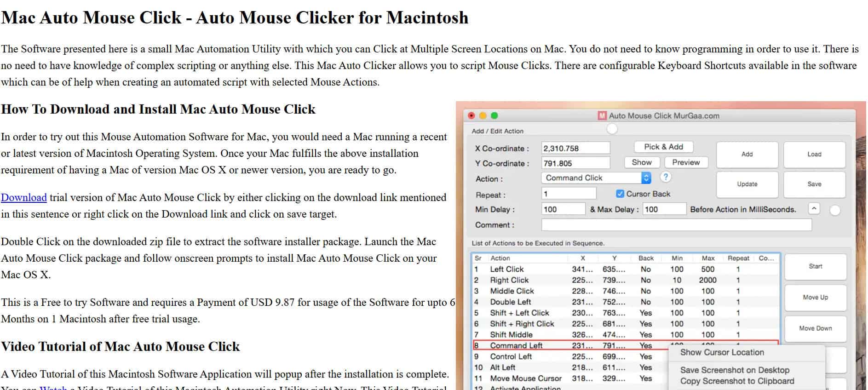Click into the empty Comment field
This screenshot has height=390, width=868.
pyautogui.click(x=676, y=225)
